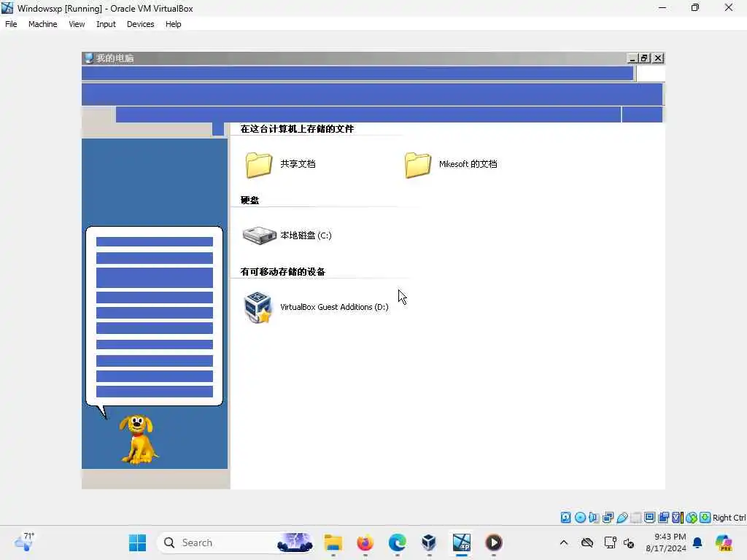Open the clock showing 9:43 PM
This screenshot has height=560, width=747.
(x=666, y=542)
